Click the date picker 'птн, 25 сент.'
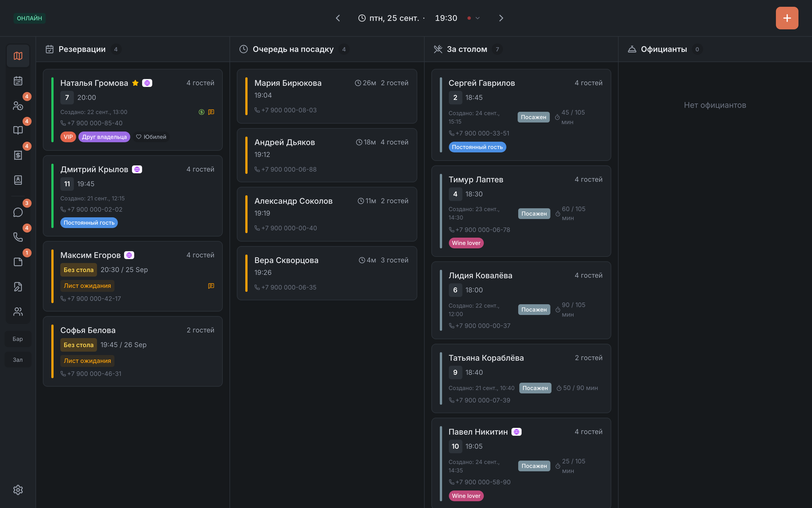The width and height of the screenshot is (812, 508). tap(394, 18)
